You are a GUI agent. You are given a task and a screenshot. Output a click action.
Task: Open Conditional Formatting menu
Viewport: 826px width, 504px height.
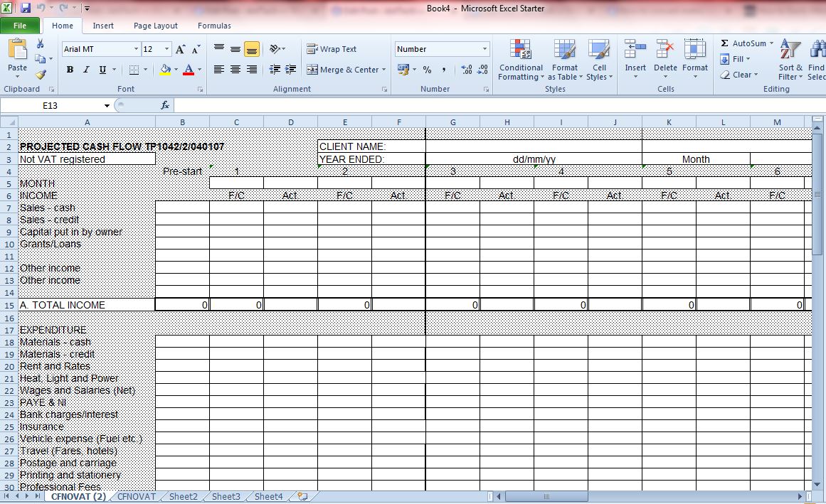click(x=521, y=60)
